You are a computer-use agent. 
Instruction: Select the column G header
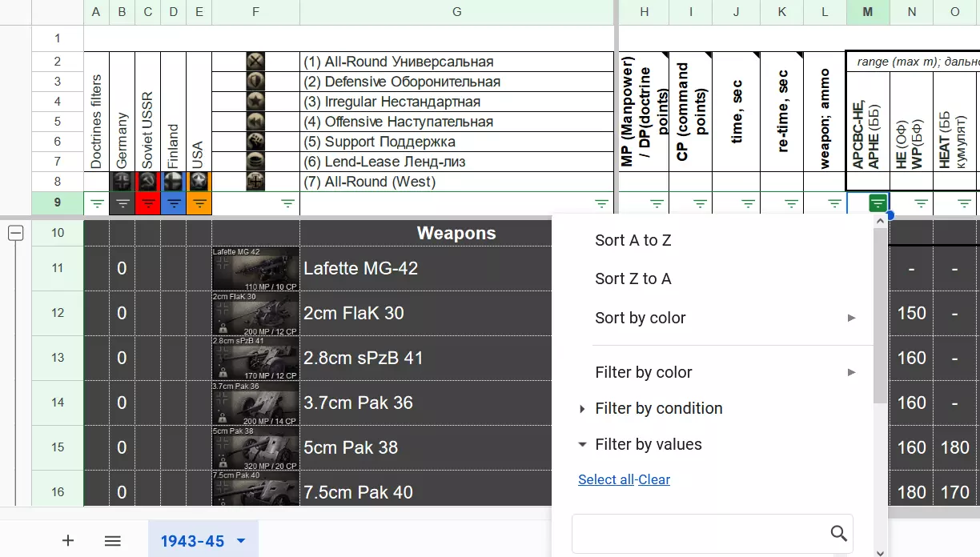456,12
